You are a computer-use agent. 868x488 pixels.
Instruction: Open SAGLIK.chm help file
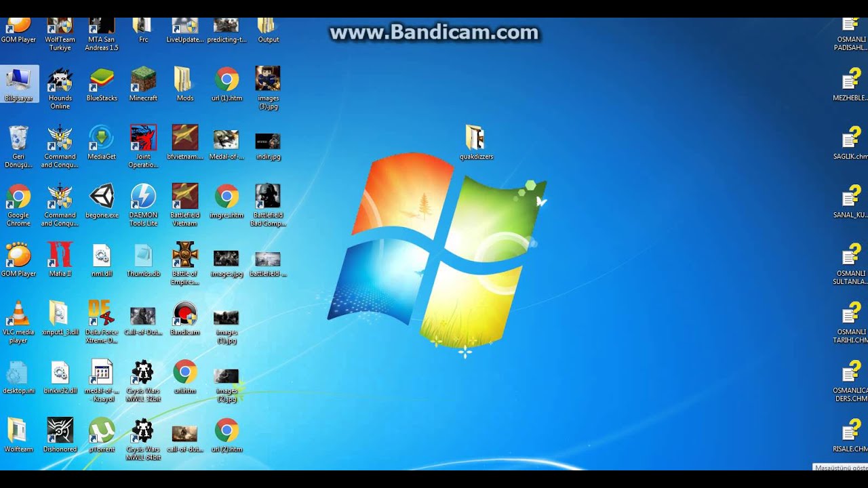[850, 142]
